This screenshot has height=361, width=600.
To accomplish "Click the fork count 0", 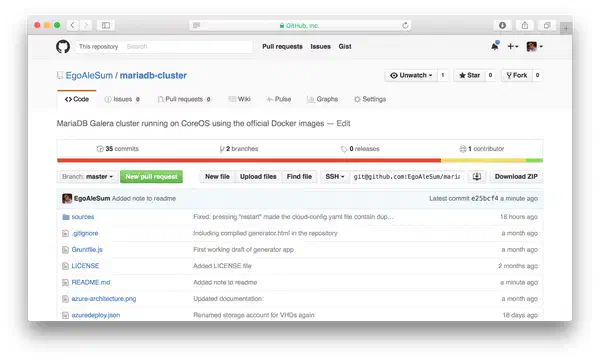I will [537, 75].
